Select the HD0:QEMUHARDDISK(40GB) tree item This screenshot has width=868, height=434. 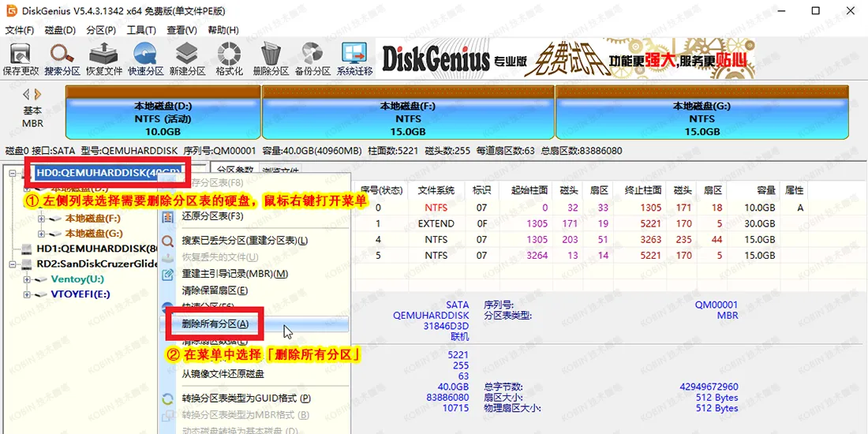click(x=109, y=173)
